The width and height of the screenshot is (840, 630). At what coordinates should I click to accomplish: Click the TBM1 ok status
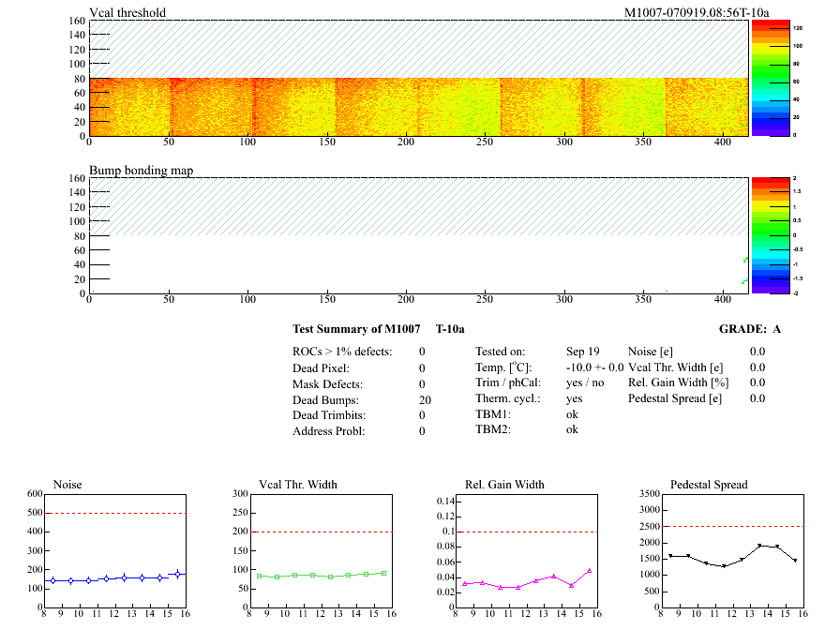pos(572,413)
